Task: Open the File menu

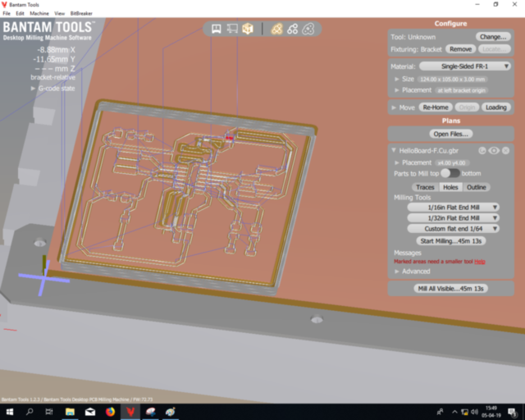Action: [x=7, y=13]
